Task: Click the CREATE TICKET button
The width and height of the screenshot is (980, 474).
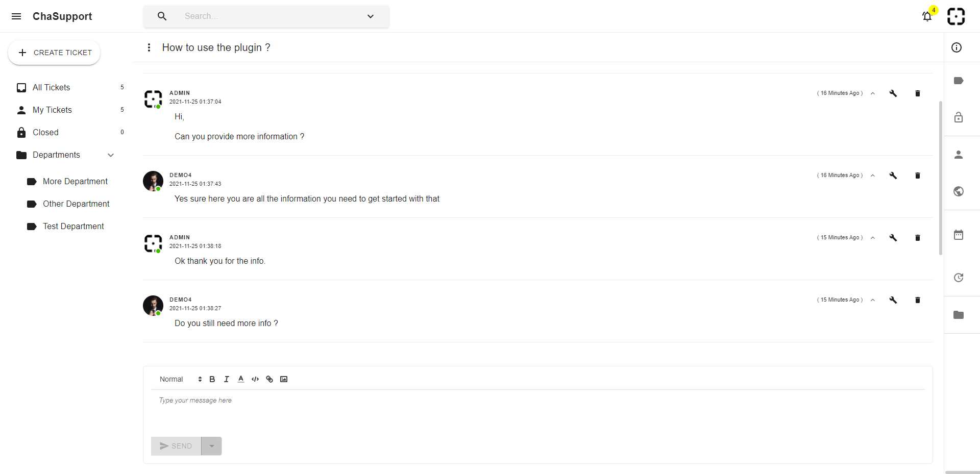Action: (x=54, y=52)
